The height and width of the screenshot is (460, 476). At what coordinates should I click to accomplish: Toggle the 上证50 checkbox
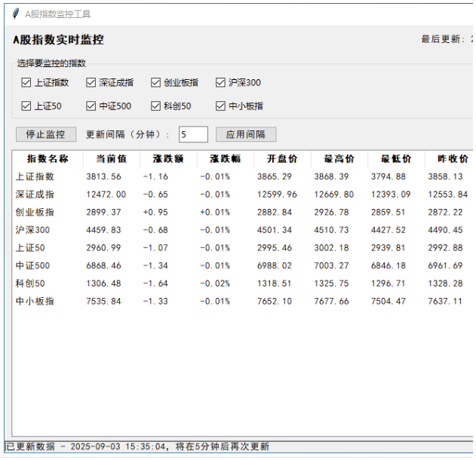(26, 106)
